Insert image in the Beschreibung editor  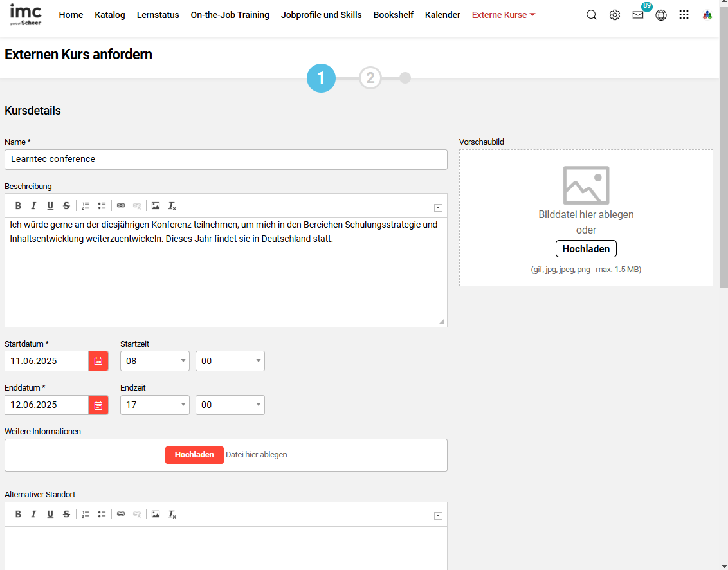click(x=156, y=206)
